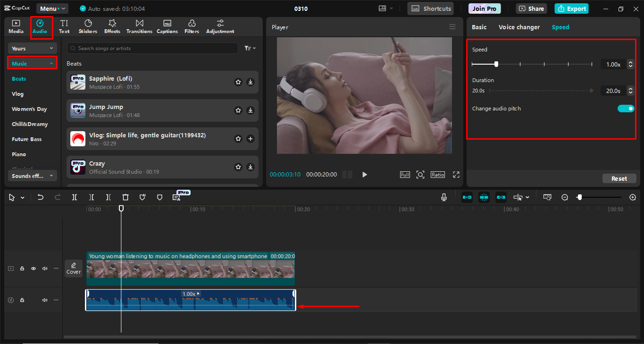644x344 pixels.
Task: Add the Vlog: Simple life track with plus
Action: 251,139
